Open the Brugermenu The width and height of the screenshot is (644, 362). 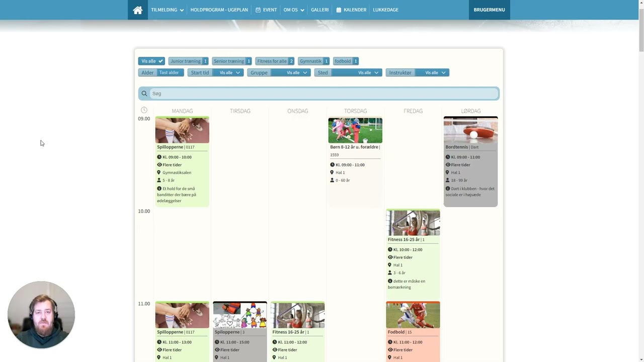point(489,10)
